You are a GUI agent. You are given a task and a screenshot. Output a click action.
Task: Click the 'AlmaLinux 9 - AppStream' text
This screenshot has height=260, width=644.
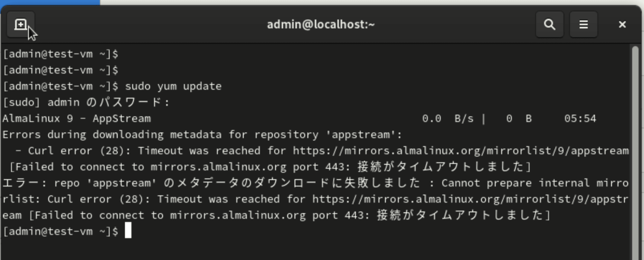[77, 118]
